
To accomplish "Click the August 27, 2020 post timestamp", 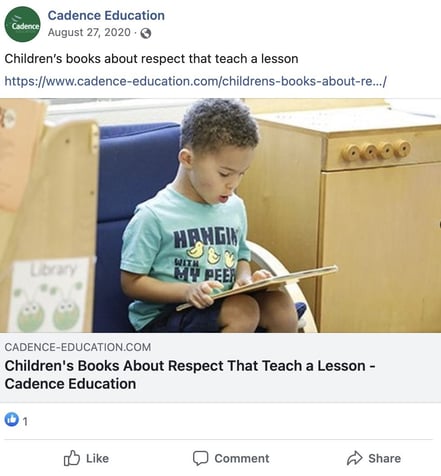I will [89, 32].
